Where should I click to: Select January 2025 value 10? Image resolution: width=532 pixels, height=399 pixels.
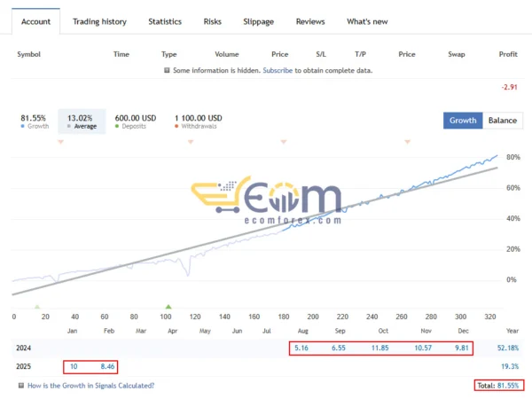point(74,367)
